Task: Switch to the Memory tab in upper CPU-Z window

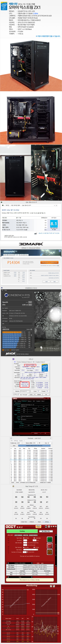Action: 29,362
